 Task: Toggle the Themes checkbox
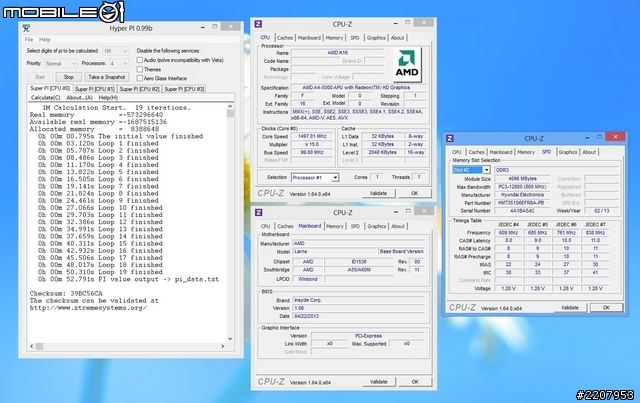coord(140,69)
